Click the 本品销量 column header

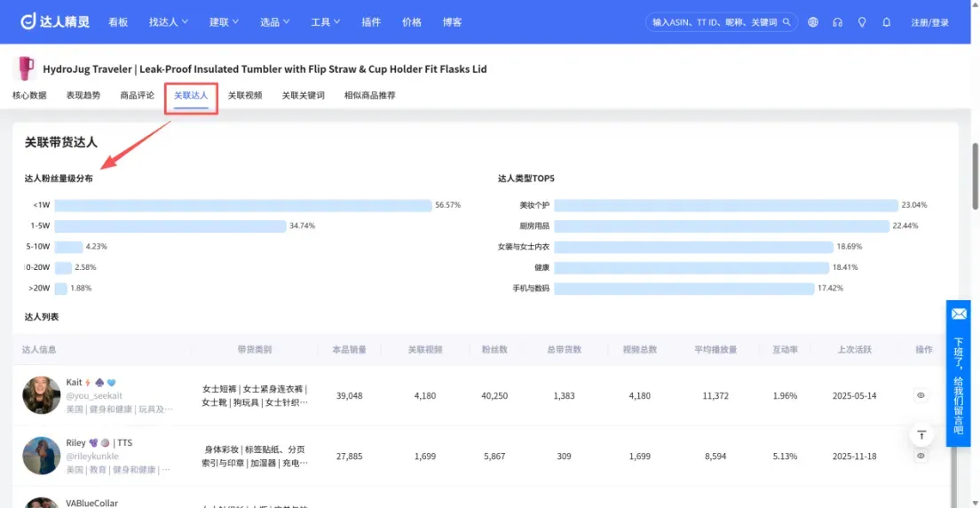(350, 350)
